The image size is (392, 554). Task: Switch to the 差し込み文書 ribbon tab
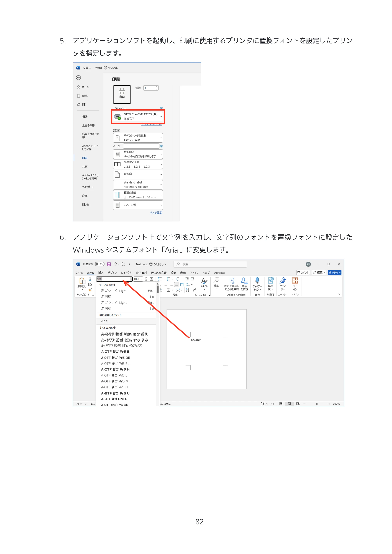[x=159, y=273]
